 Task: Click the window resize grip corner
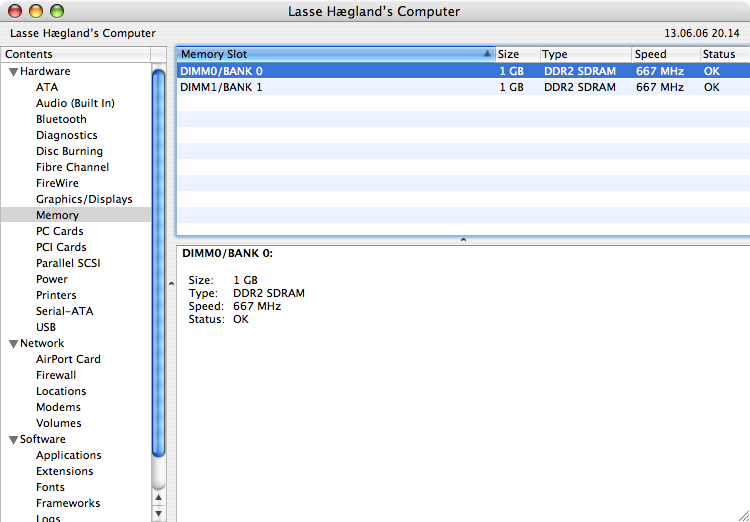743,515
